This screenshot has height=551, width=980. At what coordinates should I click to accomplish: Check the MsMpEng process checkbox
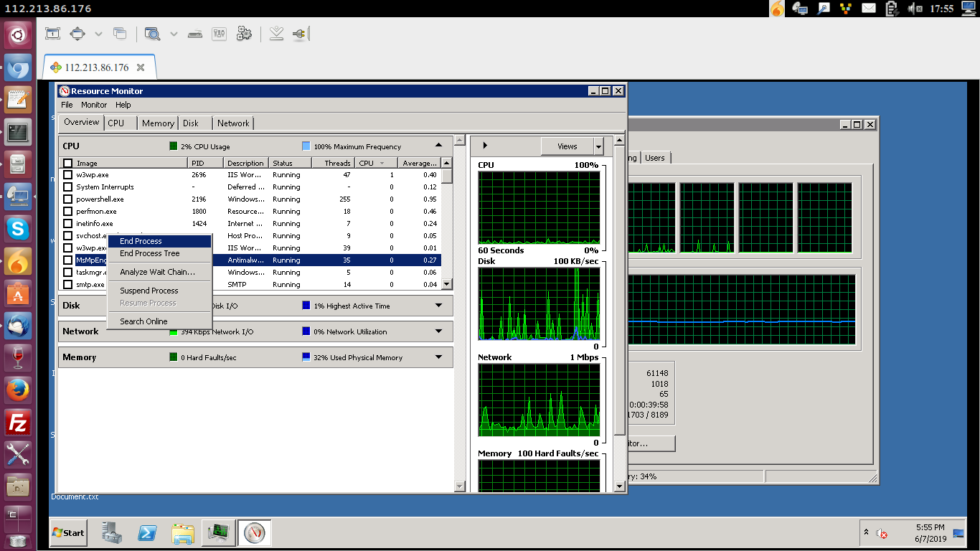pos(67,260)
